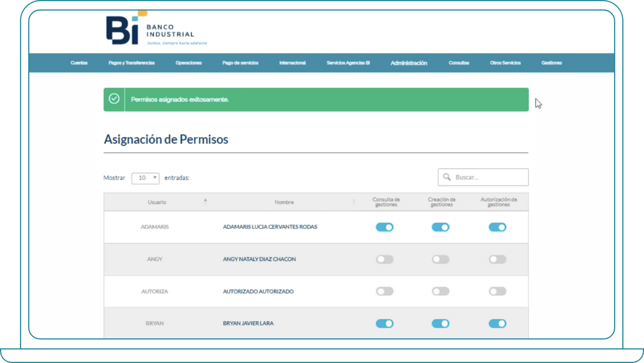Screen dimensions: 644x363
Task: Open the Servicios Agencias Bi menu
Action: [348, 63]
